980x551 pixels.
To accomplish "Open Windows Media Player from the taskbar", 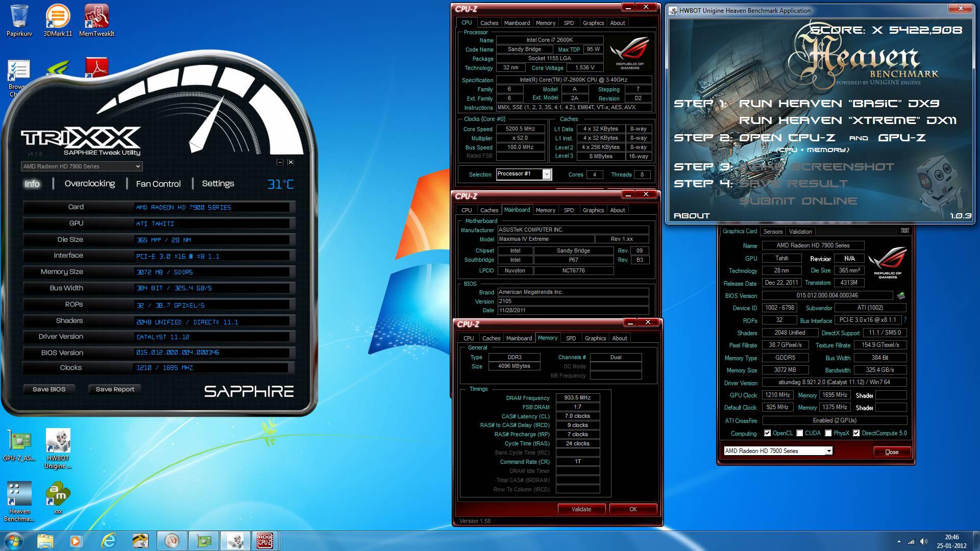I will click(76, 540).
